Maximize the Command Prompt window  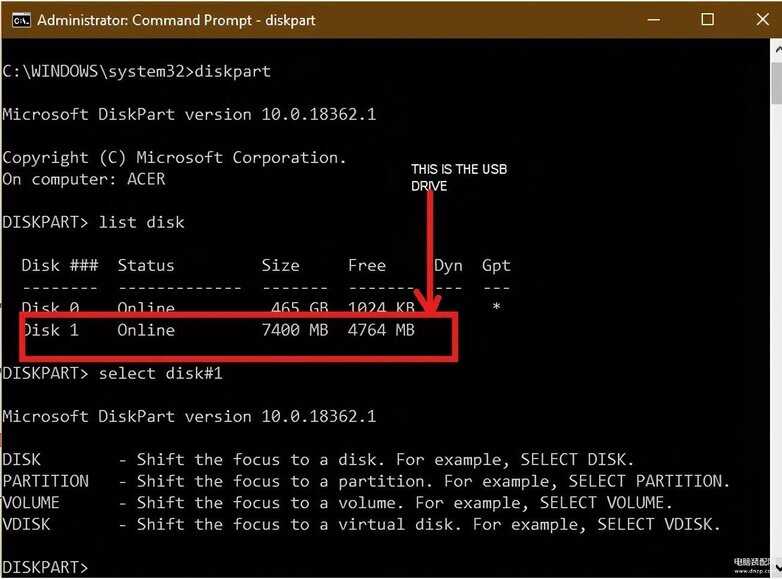tap(707, 20)
